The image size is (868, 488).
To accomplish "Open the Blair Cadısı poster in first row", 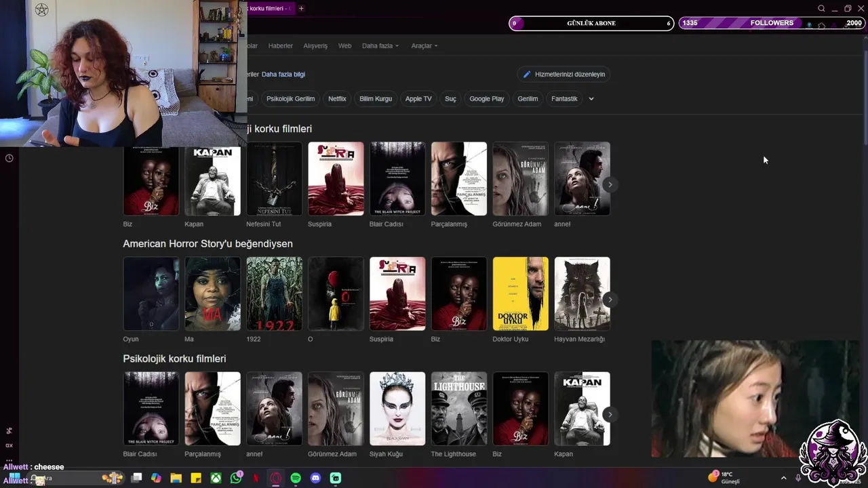I will click(x=397, y=179).
